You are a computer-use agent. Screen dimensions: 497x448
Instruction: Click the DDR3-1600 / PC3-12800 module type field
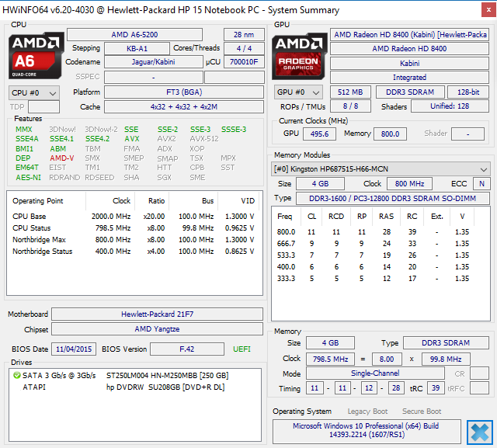click(393, 199)
